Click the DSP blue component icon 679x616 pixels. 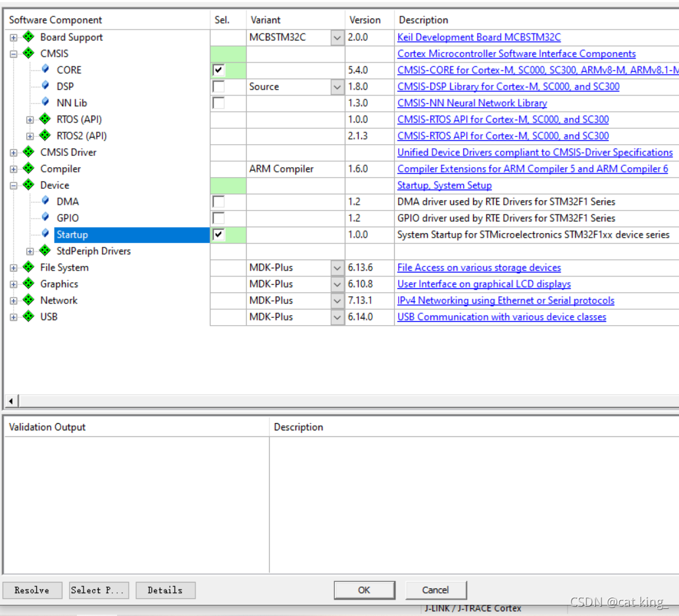coord(45,86)
